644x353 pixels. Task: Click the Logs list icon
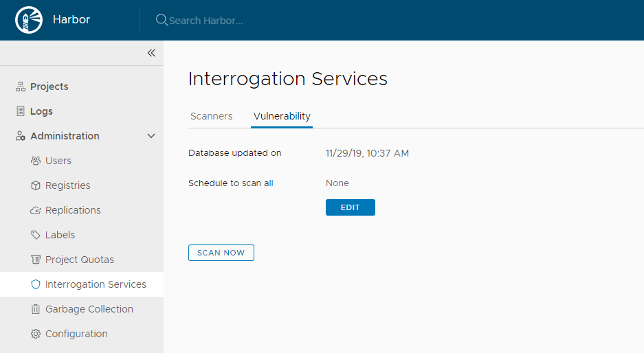(x=20, y=111)
